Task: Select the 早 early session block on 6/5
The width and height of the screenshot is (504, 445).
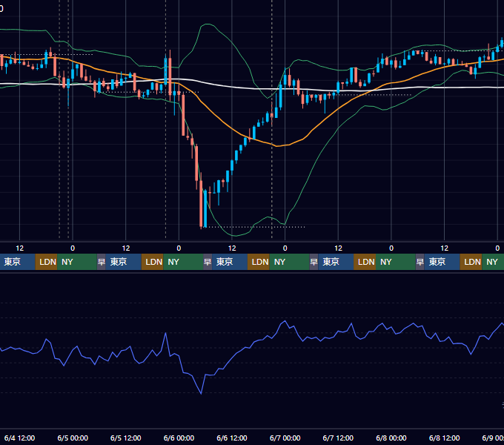Action: tap(102, 262)
